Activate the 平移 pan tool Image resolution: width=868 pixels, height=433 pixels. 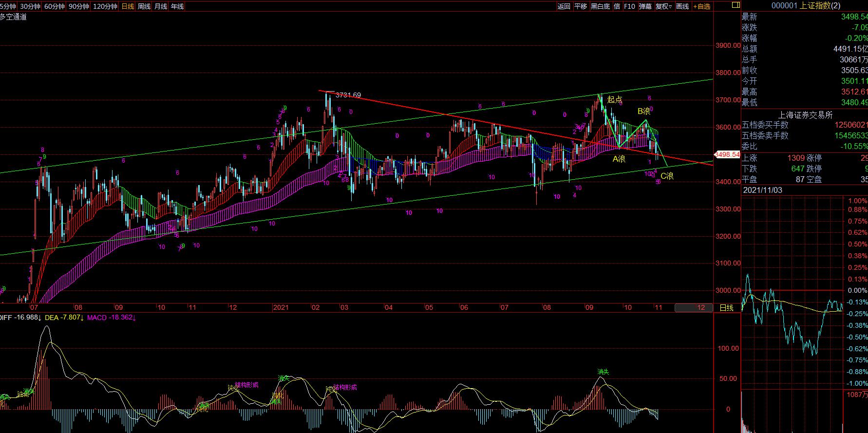(581, 6)
